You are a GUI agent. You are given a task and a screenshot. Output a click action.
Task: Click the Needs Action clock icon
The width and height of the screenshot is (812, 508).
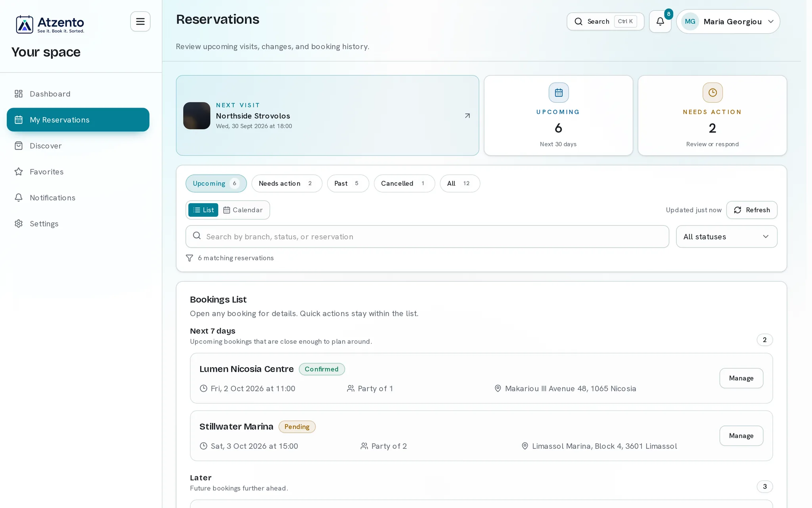pyautogui.click(x=712, y=92)
